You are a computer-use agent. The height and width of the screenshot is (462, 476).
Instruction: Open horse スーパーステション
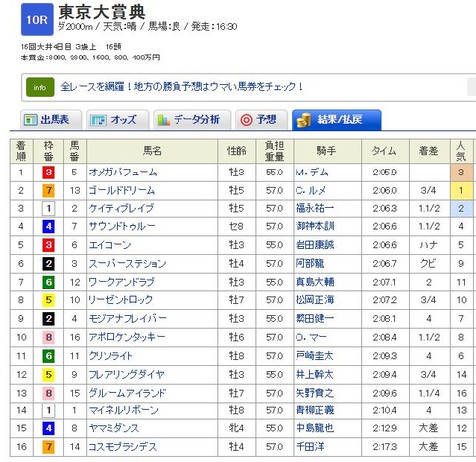pyautogui.click(x=127, y=264)
